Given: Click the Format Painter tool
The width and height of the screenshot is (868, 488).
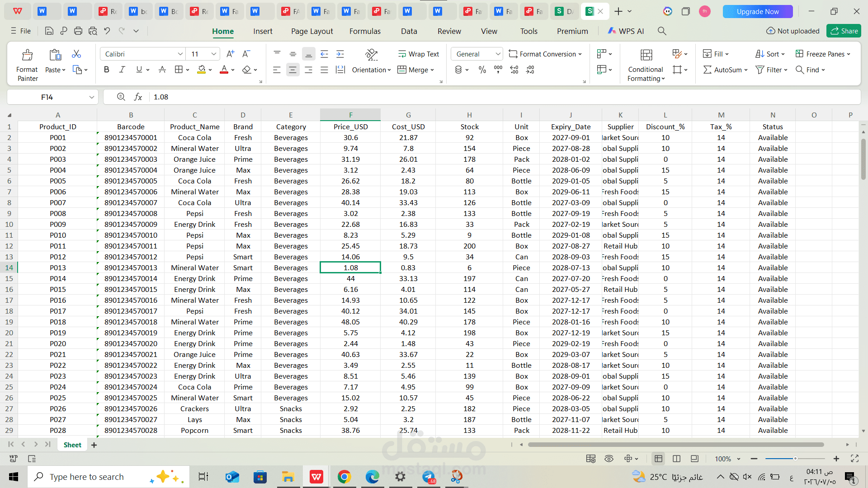Looking at the screenshot, I should (27, 65).
